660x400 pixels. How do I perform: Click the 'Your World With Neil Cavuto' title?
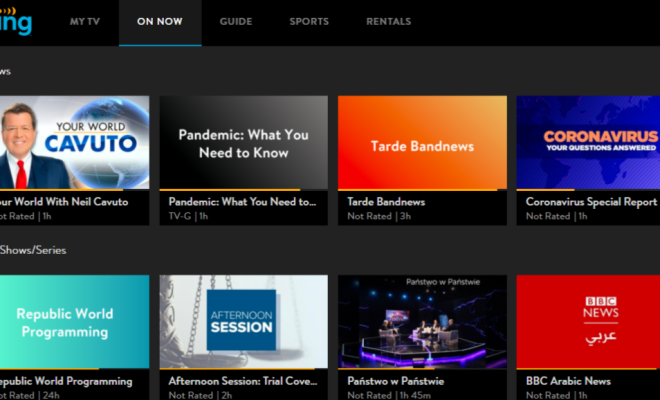point(64,202)
